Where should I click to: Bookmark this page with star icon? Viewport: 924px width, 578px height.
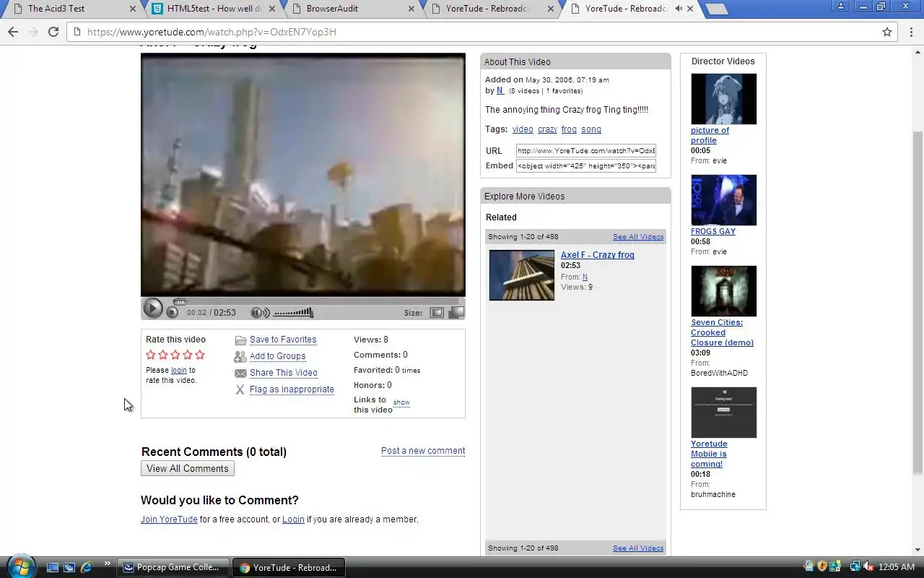[x=887, y=32]
